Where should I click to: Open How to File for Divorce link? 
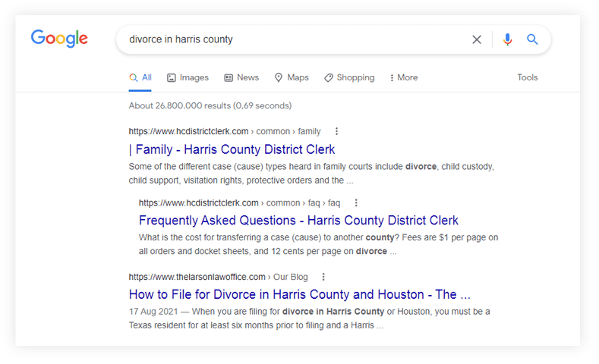(x=299, y=294)
